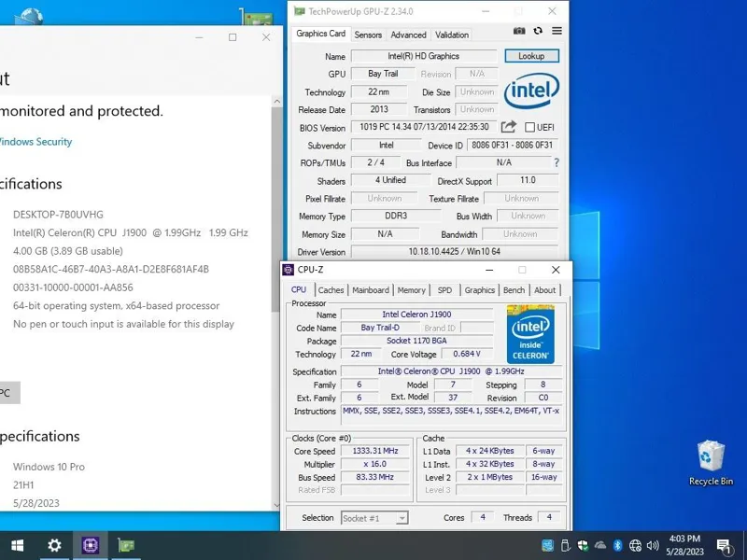
Task: Take a screenshot using GPU-Z camera icon
Action: [x=519, y=31]
